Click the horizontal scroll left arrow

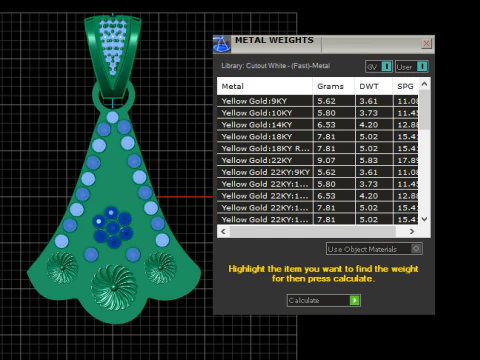click(223, 231)
